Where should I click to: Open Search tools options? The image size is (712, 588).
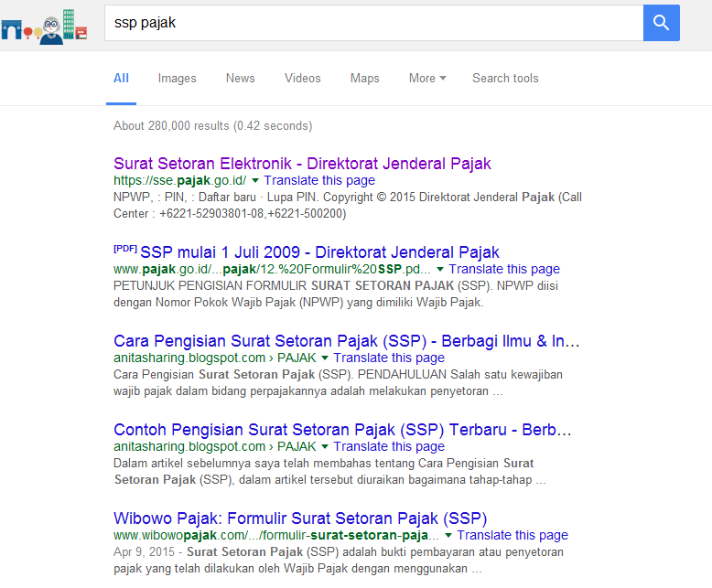tap(505, 78)
